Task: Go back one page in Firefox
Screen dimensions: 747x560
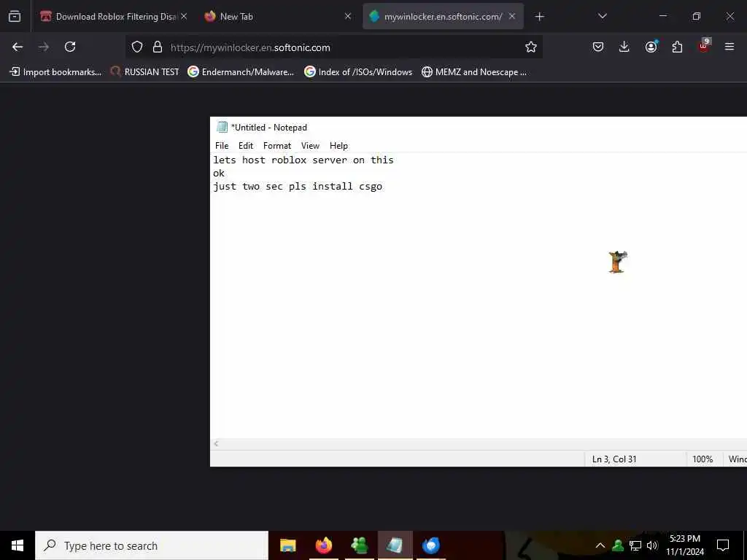Action: [18, 47]
